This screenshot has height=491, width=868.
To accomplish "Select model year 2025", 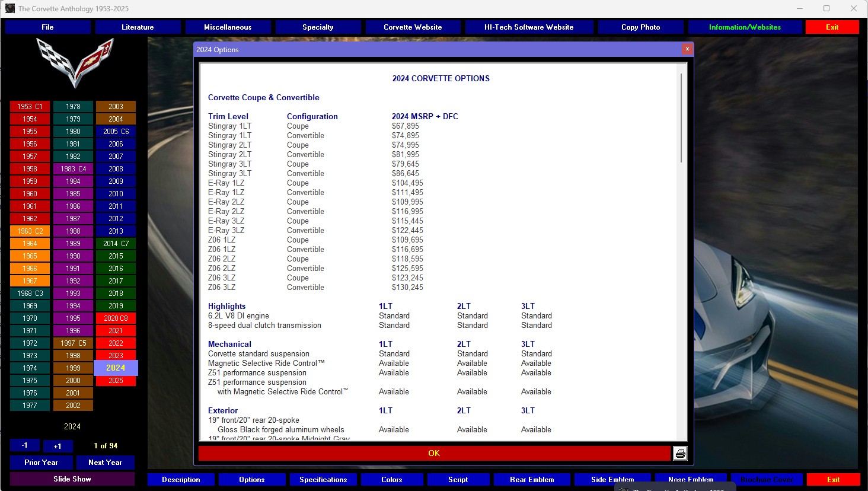I will (116, 381).
